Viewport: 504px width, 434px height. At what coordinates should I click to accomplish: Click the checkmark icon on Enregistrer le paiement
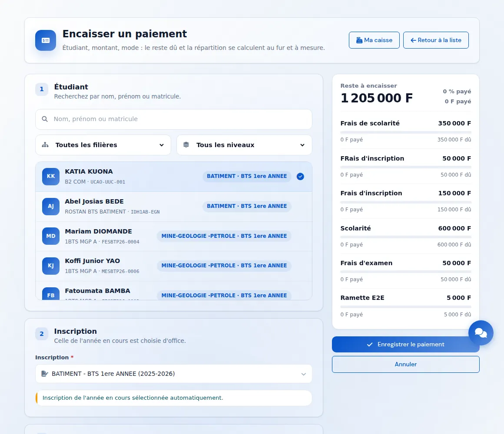pos(370,345)
